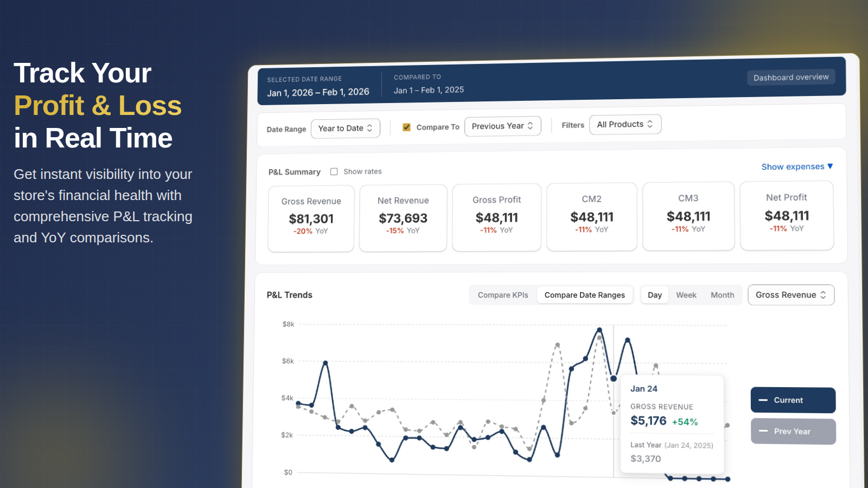Expand the All Products filter dropdown
The width and height of the screenshot is (868, 488).
(625, 124)
